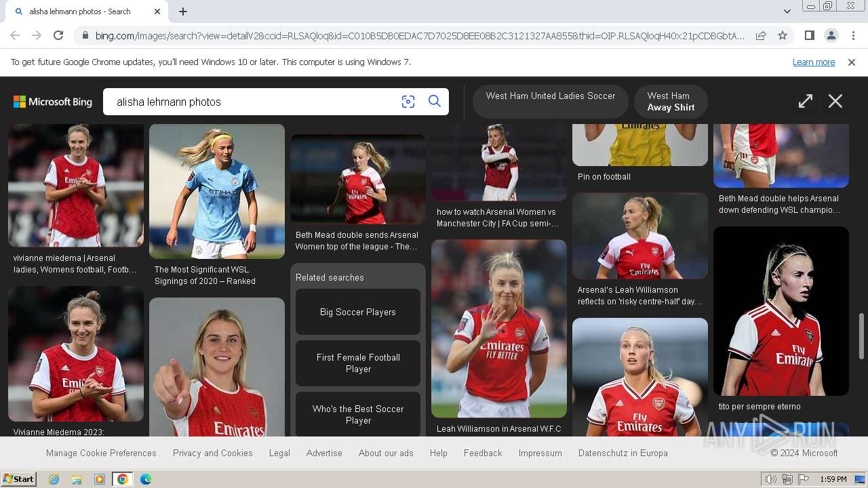Click 'how to watch Arsenal Women' caption
The height and width of the screenshot is (488, 868).
498,218
